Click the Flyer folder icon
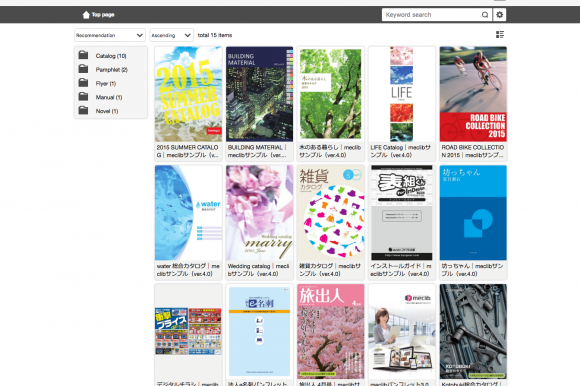The image size is (580, 386). pos(83,83)
